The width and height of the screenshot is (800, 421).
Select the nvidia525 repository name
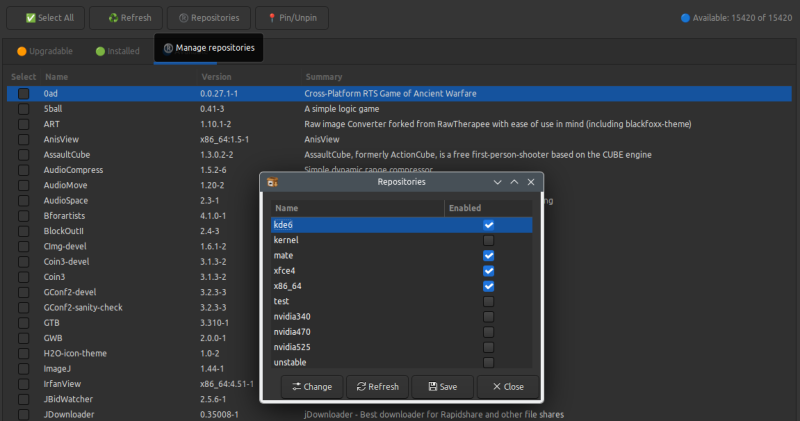point(292,347)
